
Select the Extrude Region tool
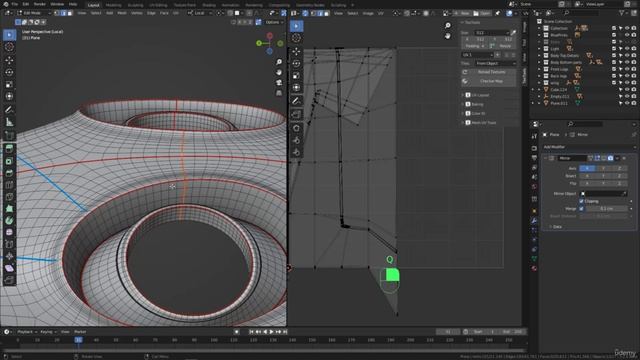click(x=9, y=149)
